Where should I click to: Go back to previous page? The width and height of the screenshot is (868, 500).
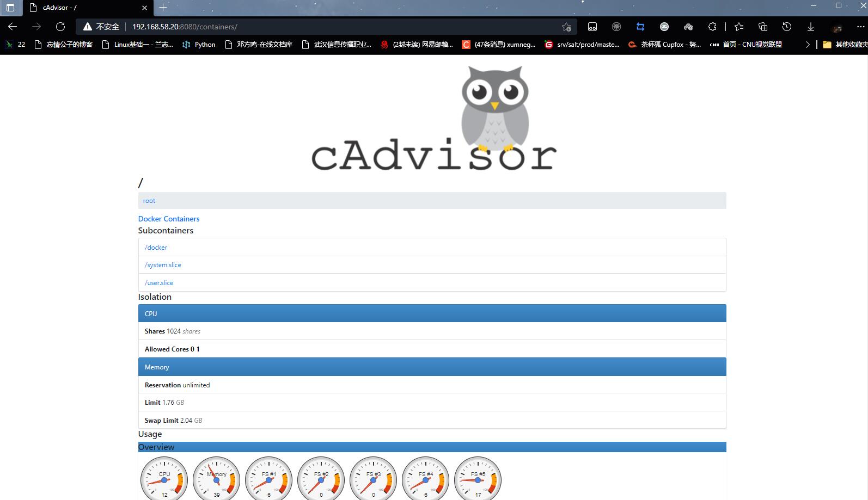pos(13,27)
